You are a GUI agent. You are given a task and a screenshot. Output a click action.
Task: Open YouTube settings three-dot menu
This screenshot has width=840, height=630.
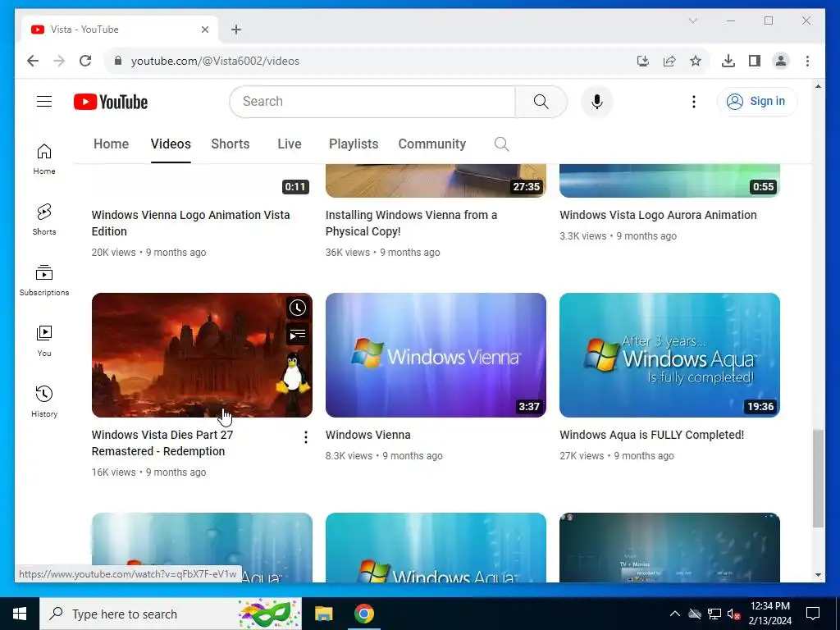pos(694,101)
